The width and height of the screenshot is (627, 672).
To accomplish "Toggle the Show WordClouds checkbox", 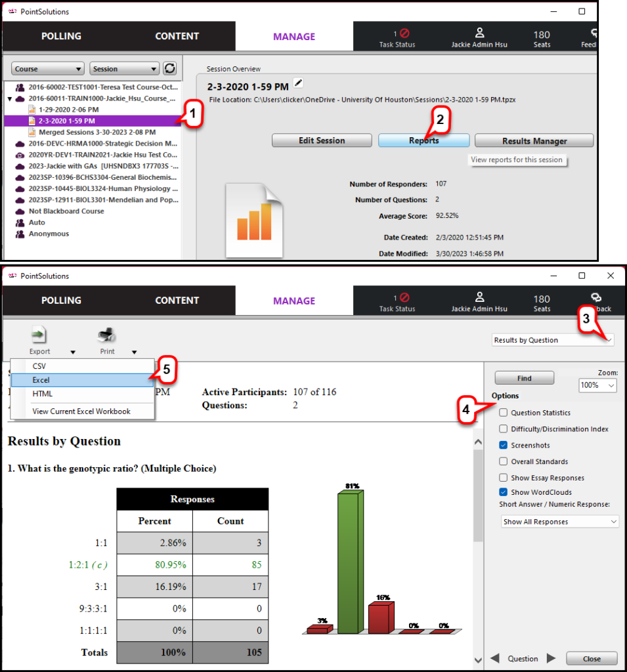I will [504, 492].
